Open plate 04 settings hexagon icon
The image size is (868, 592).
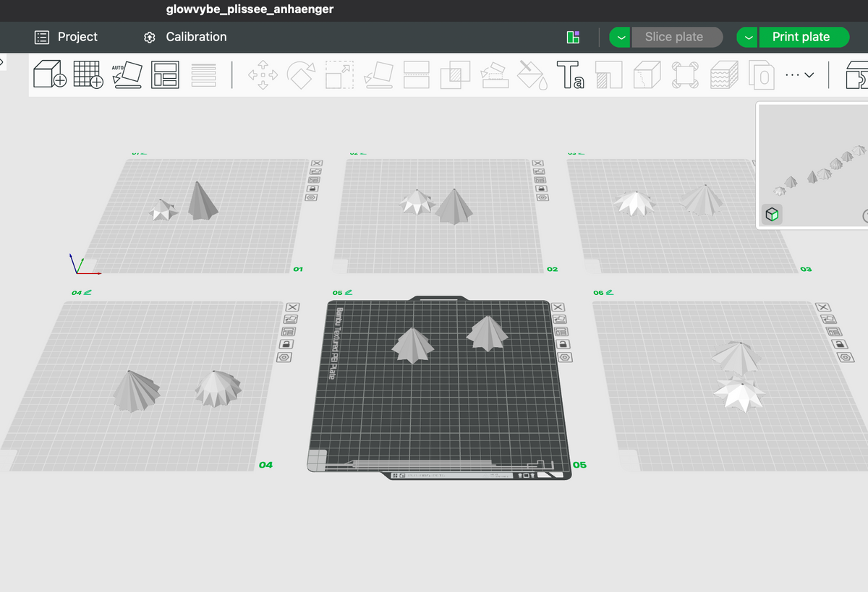[285, 357]
